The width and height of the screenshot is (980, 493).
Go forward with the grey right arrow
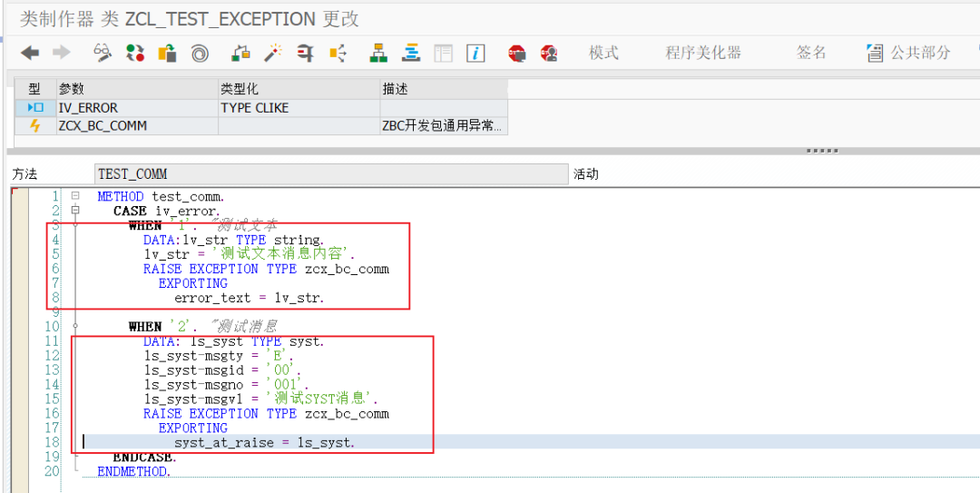[62, 53]
